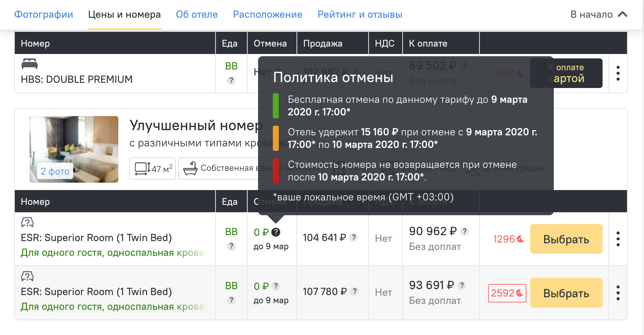
Task: Click the 2592 bonus points badge
Action: pos(507,293)
